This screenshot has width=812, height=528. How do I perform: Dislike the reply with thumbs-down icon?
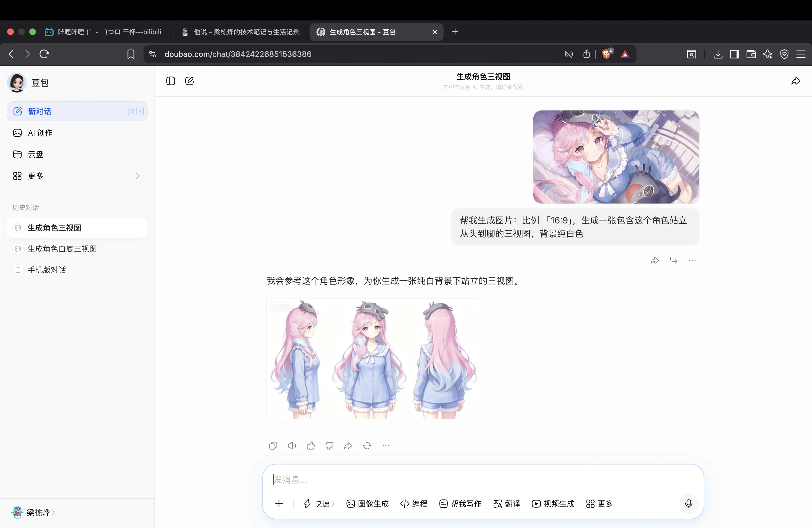(x=329, y=446)
